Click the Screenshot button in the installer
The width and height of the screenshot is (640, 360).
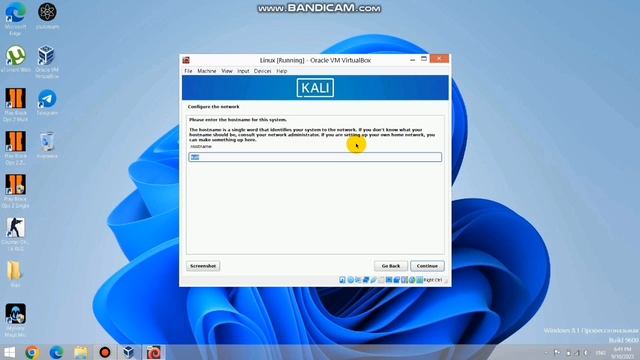[203, 266]
